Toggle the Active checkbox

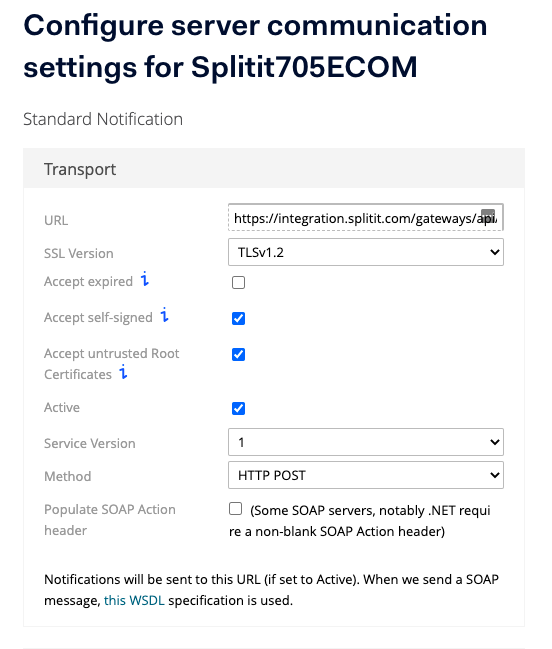click(238, 409)
